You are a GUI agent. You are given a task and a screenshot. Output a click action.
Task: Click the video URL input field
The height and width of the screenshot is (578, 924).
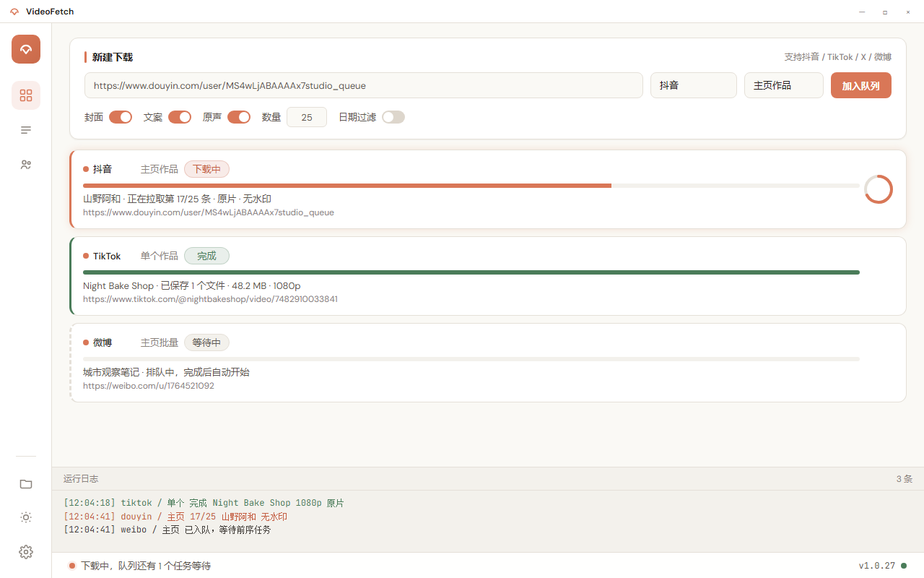pos(364,85)
